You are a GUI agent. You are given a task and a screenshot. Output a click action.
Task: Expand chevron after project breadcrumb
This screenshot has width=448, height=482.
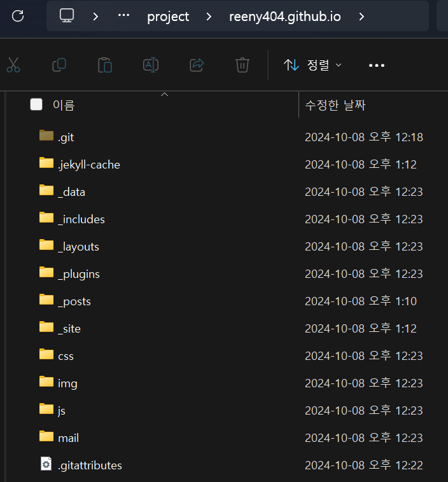pyautogui.click(x=209, y=17)
